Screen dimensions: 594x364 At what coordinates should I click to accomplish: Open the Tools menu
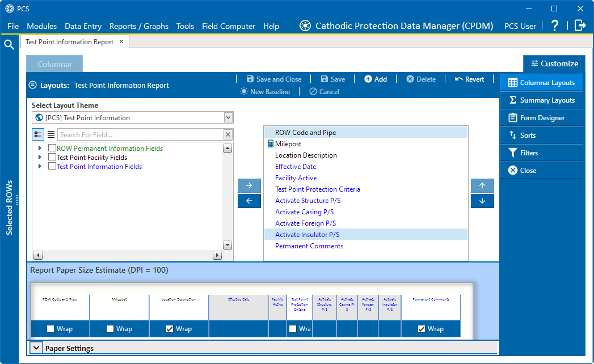185,26
